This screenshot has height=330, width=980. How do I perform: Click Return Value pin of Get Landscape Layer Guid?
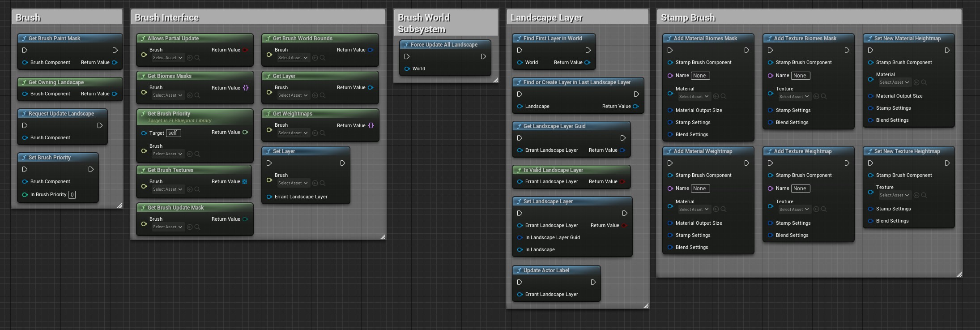pyautogui.click(x=622, y=150)
